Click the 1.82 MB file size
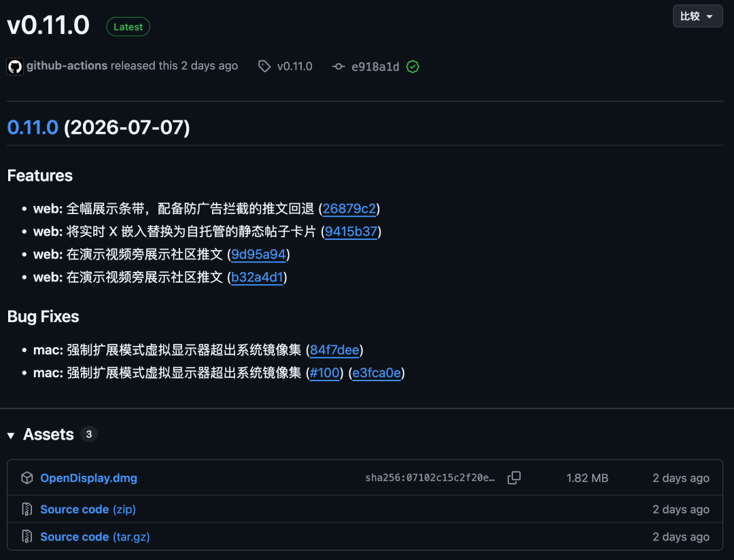 click(x=587, y=478)
